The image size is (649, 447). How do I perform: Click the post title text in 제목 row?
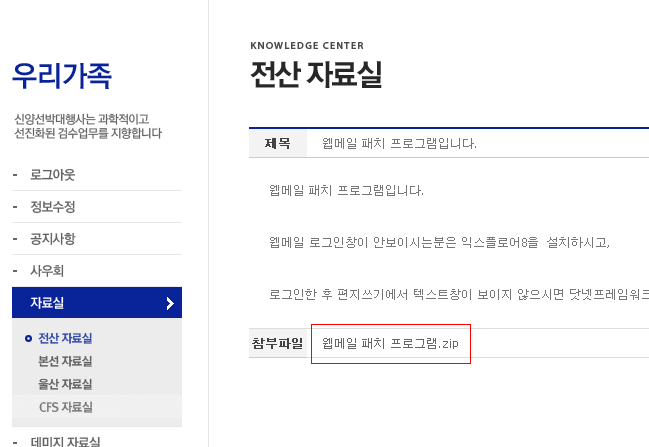(x=399, y=144)
